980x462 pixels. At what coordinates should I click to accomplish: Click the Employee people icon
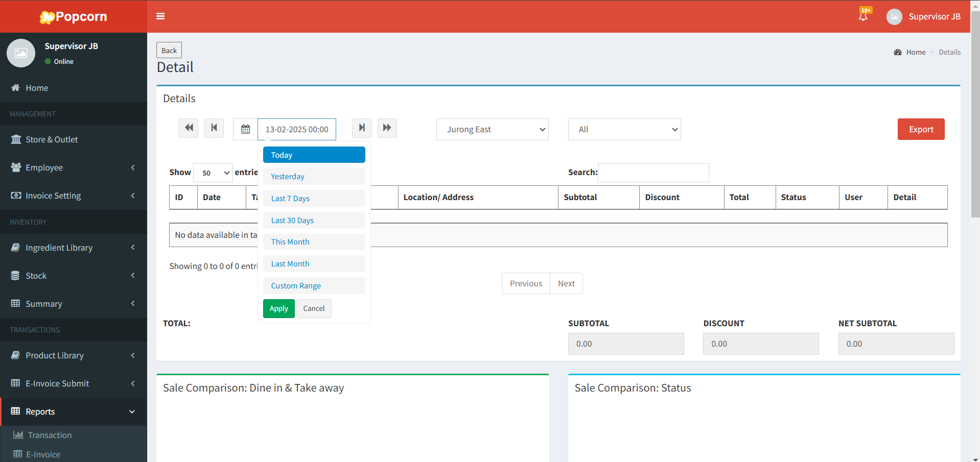click(16, 167)
